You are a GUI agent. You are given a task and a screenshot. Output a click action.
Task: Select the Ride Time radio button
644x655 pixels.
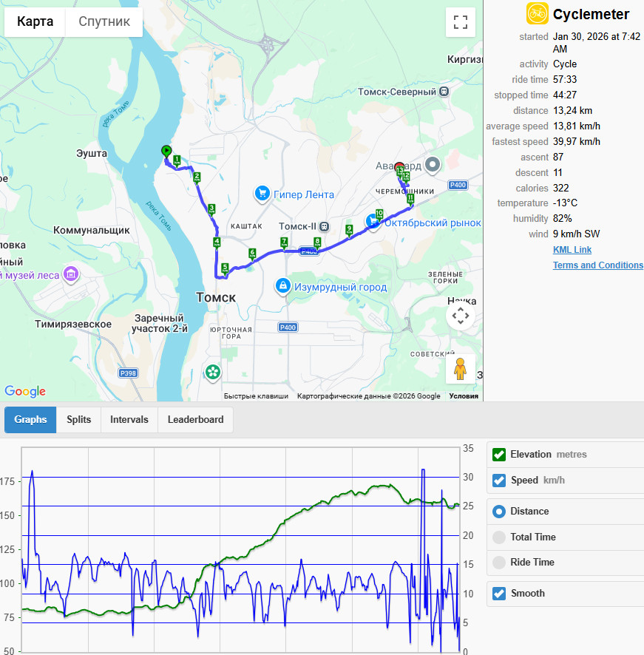(x=499, y=563)
